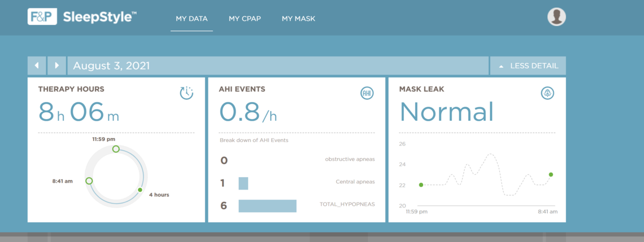Collapse view with LESS DETAIL
Screen dimensions: 644x242
tap(528, 65)
